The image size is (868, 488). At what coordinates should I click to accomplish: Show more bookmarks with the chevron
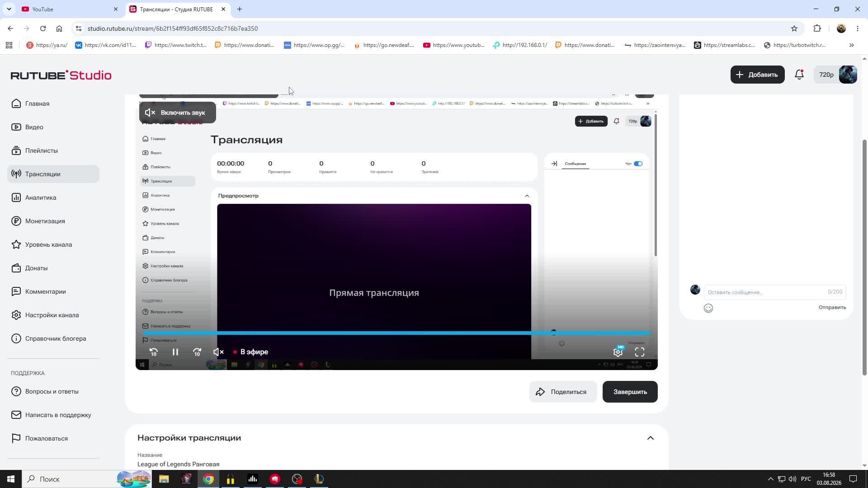852,45
